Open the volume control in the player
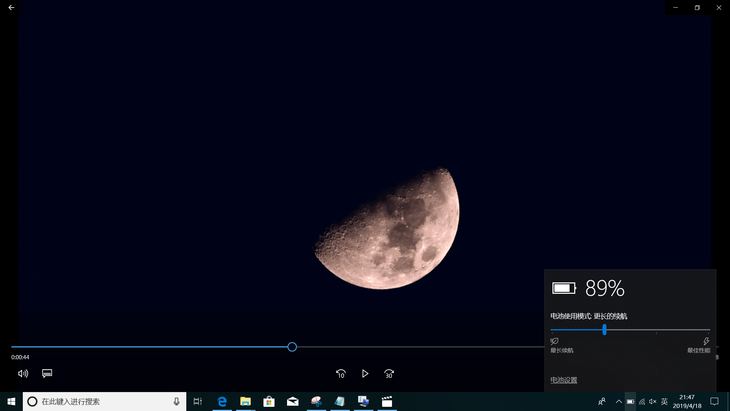 tap(23, 373)
